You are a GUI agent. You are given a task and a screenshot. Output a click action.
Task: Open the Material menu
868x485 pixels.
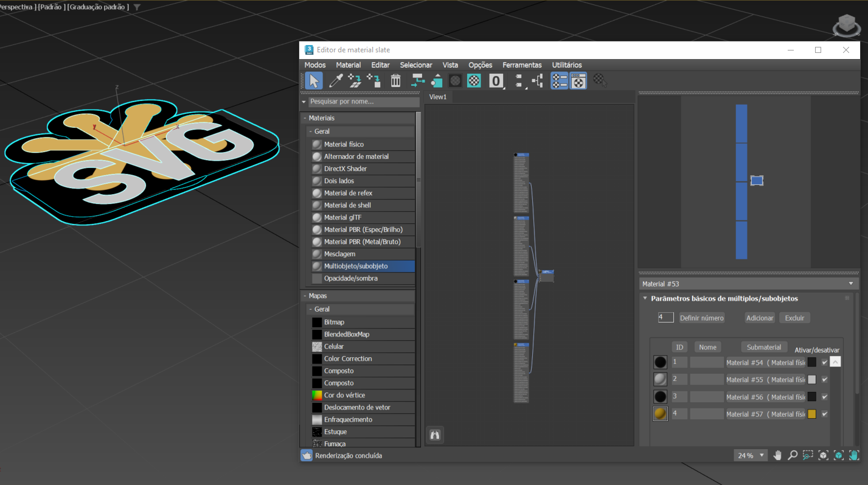pos(349,65)
